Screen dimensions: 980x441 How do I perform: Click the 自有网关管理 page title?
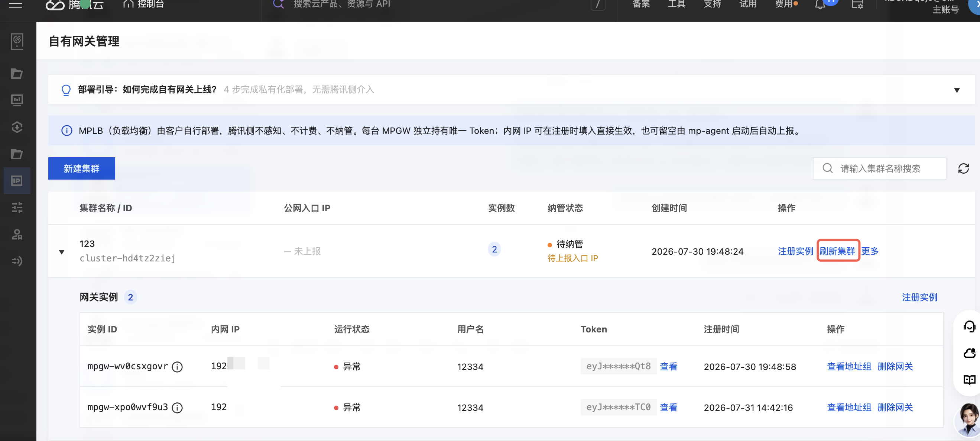[84, 41]
